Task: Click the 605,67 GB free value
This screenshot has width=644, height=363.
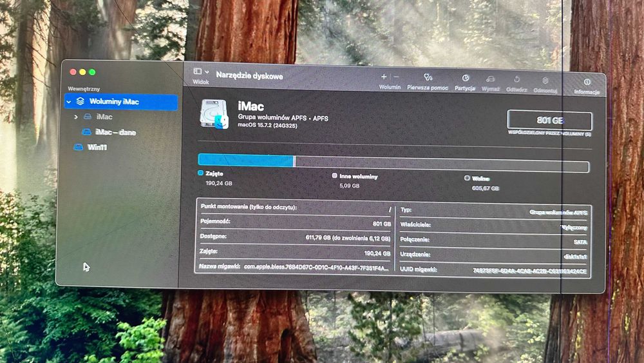Action: tap(486, 188)
